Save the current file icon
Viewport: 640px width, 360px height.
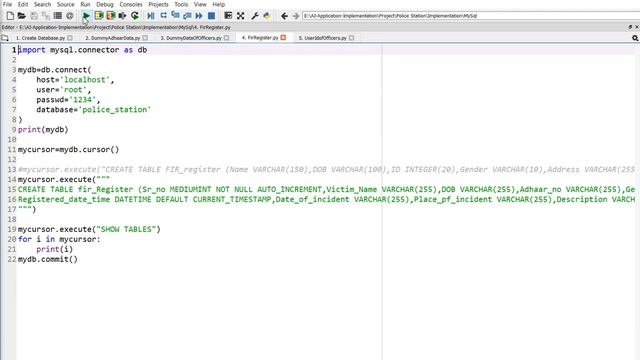coord(34,16)
